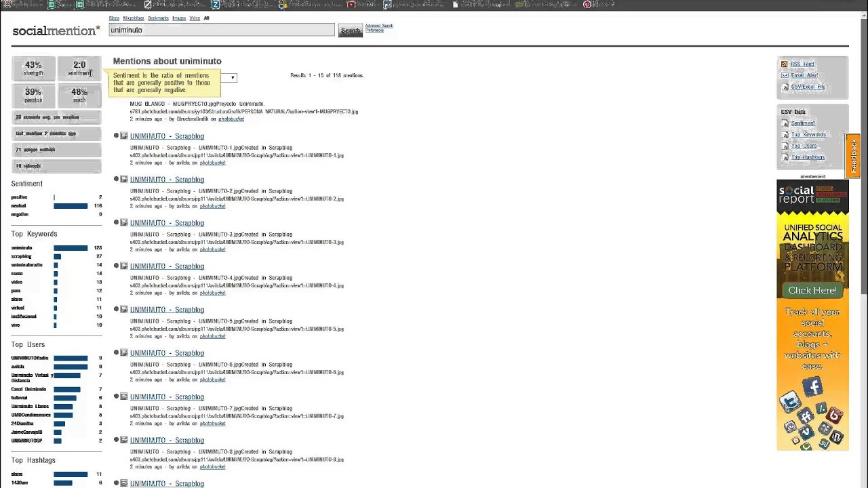The height and width of the screenshot is (488, 868).
Task: Click 'scrapblog' in Top Keywords
Action: [21, 257]
